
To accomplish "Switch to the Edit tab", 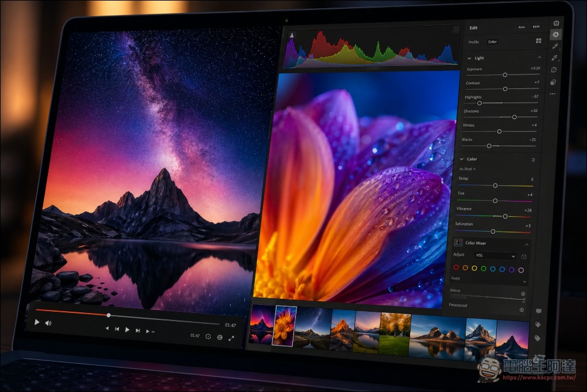I will point(473,28).
